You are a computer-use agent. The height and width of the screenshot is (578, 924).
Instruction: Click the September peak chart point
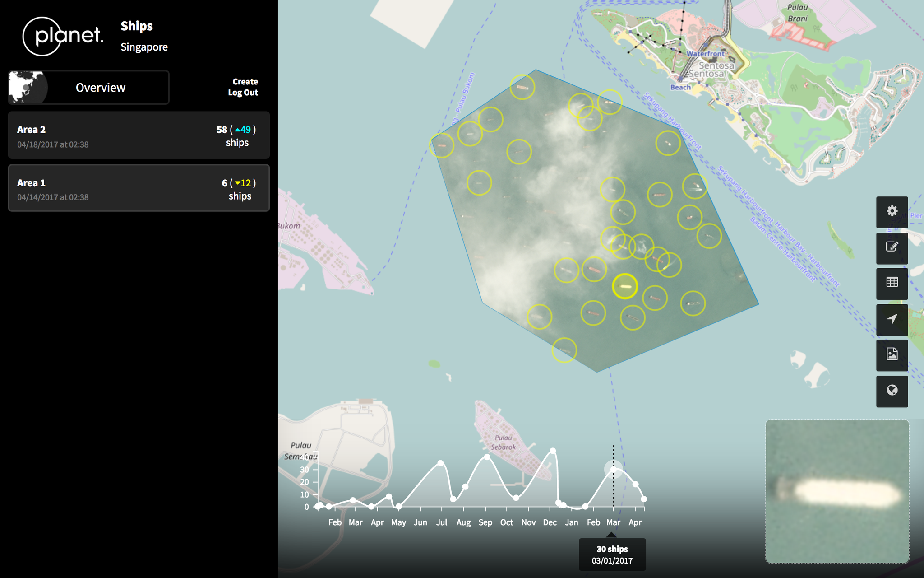487,457
